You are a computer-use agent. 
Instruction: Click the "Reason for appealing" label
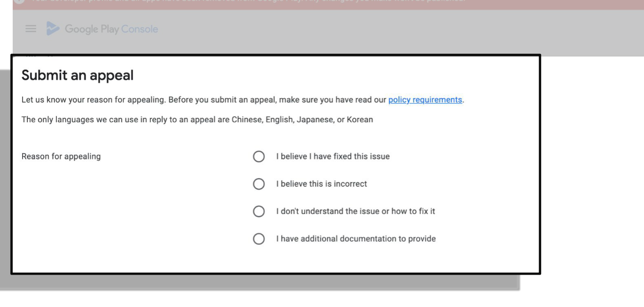pos(61,156)
